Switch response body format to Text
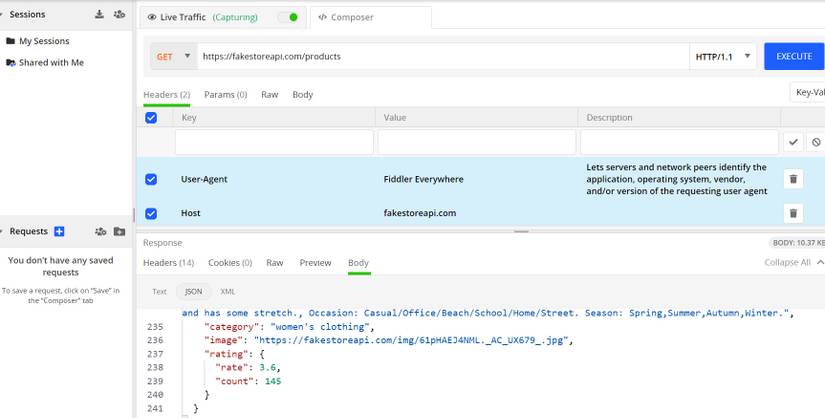 (159, 292)
